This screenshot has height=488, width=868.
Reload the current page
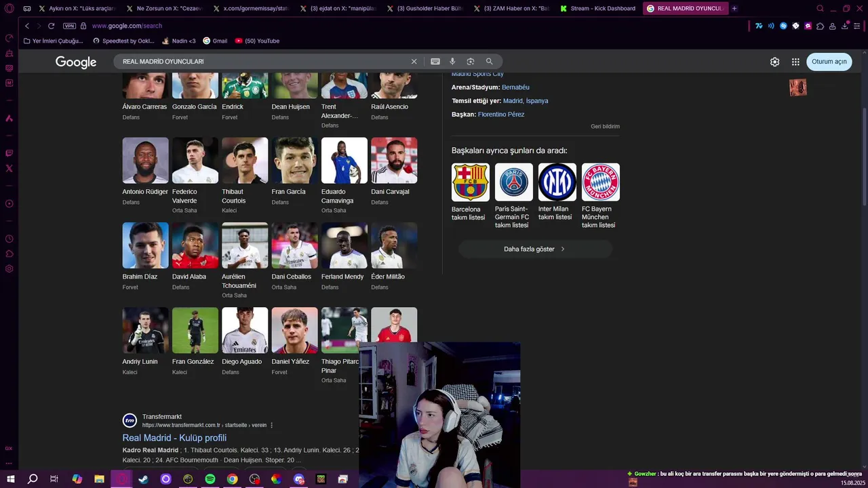(51, 26)
